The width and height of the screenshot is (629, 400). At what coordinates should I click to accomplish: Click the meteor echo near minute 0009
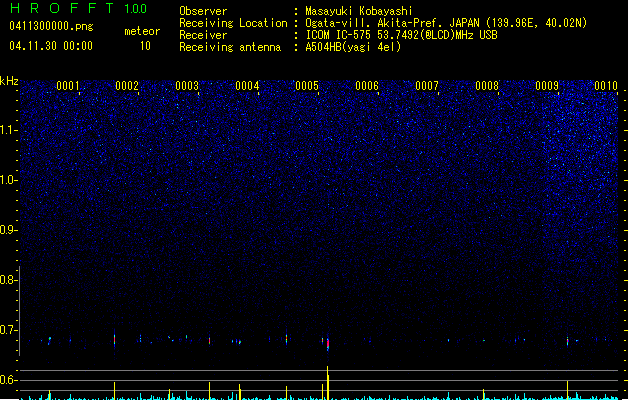[x=567, y=341]
